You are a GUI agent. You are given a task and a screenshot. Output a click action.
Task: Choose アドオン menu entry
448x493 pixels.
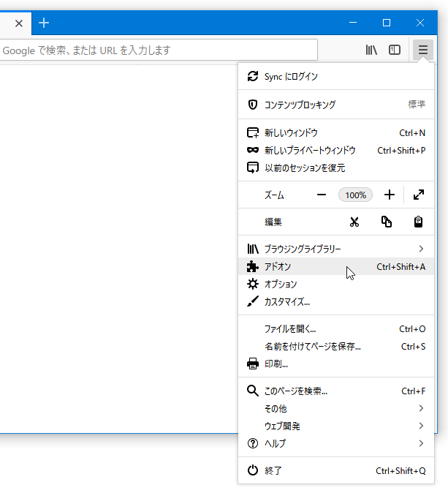click(336, 266)
